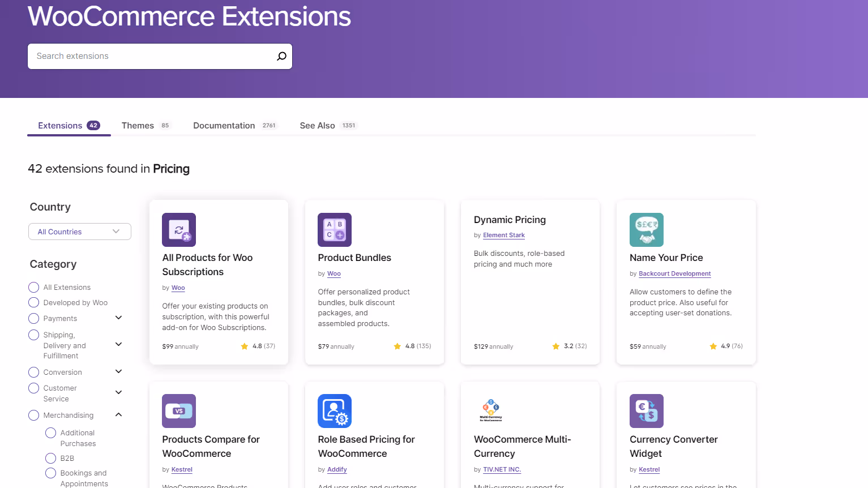Viewport: 868px width, 488px height.
Task: Switch to the Themes tab
Action: (137, 125)
